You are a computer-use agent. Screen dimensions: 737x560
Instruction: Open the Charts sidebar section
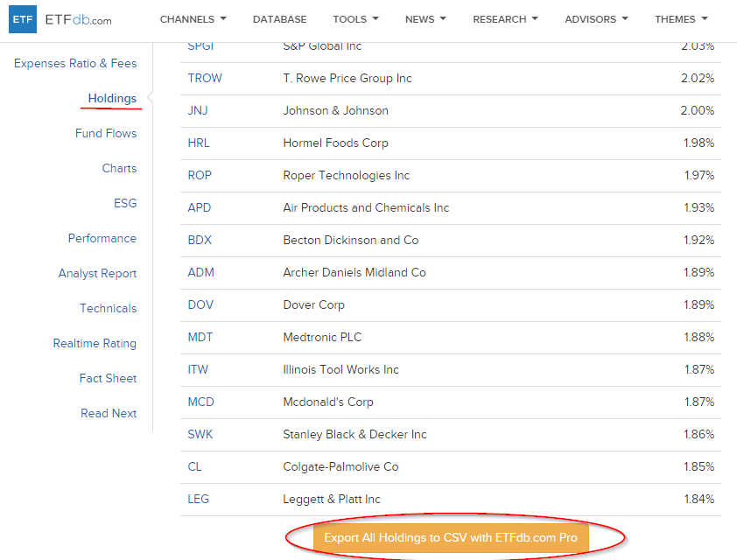point(119,168)
